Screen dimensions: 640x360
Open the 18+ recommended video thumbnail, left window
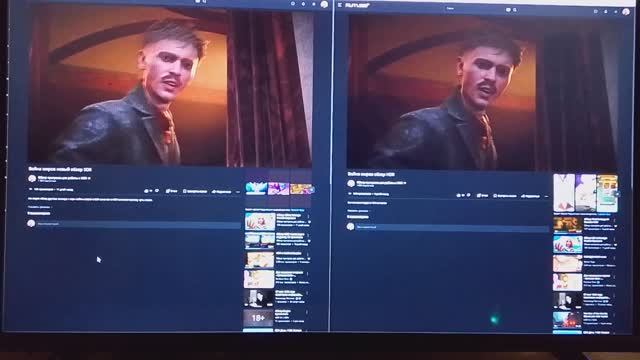tap(258, 318)
